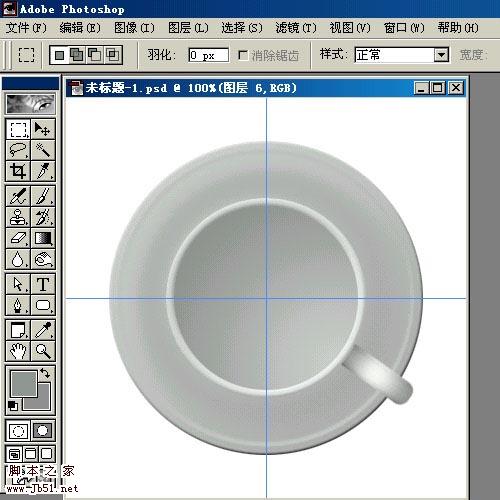Select the Sponge tool
This screenshot has width=500, height=500.
coord(43,259)
